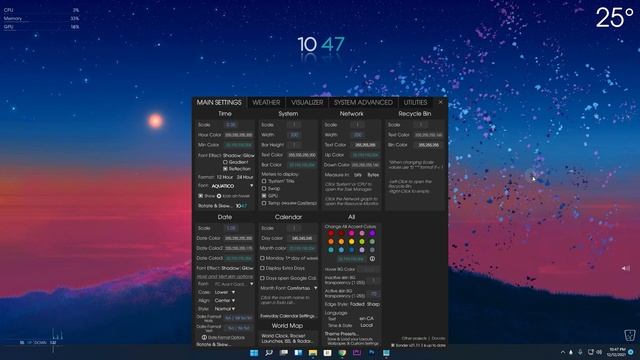Open taskbar Search

tap(269, 353)
